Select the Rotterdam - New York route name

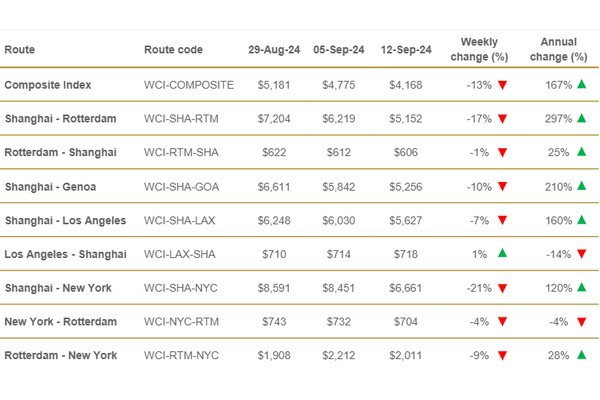pyautogui.click(x=60, y=355)
